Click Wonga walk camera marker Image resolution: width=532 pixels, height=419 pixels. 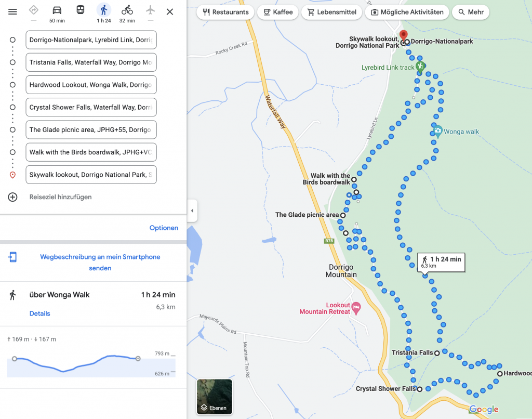click(x=437, y=131)
